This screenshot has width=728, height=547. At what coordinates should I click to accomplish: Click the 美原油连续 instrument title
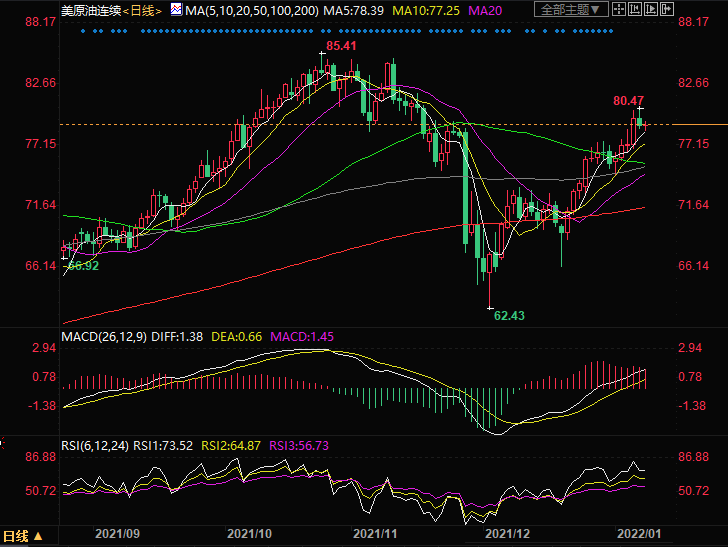pos(90,10)
